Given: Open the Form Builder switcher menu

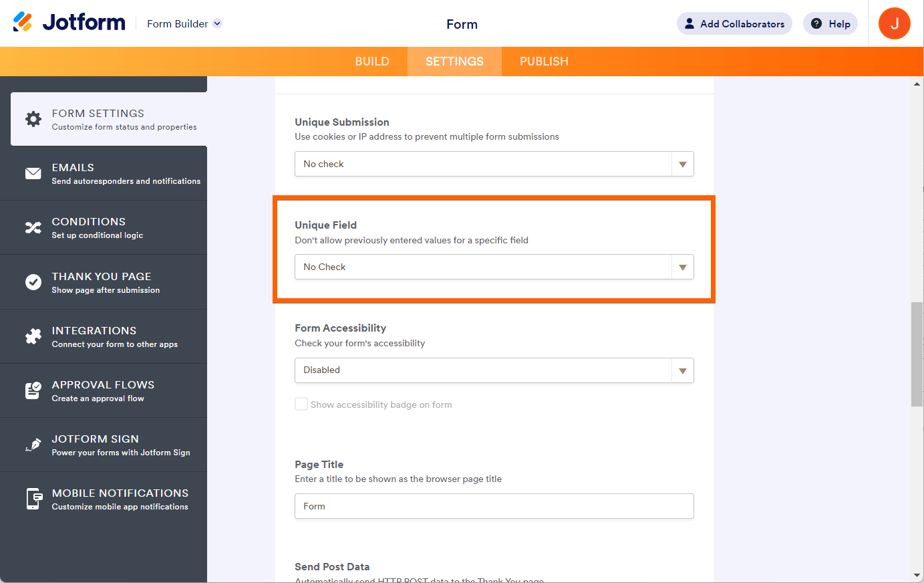Looking at the screenshot, I should click(184, 24).
